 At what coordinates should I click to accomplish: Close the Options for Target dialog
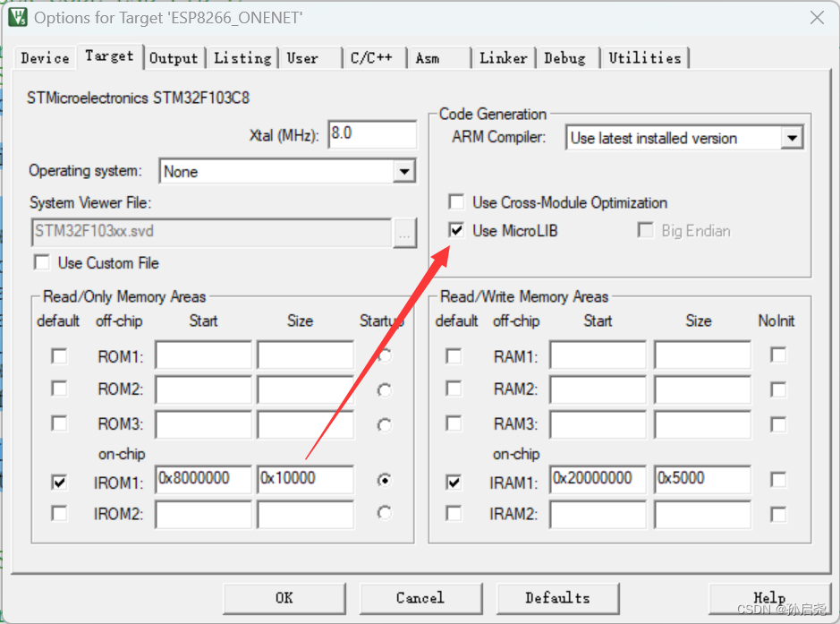tap(817, 18)
